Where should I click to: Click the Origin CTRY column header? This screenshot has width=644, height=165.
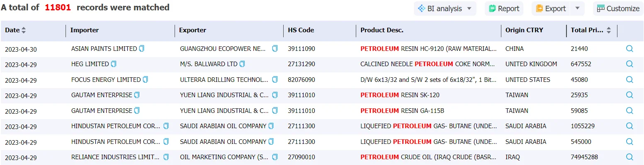(x=524, y=30)
